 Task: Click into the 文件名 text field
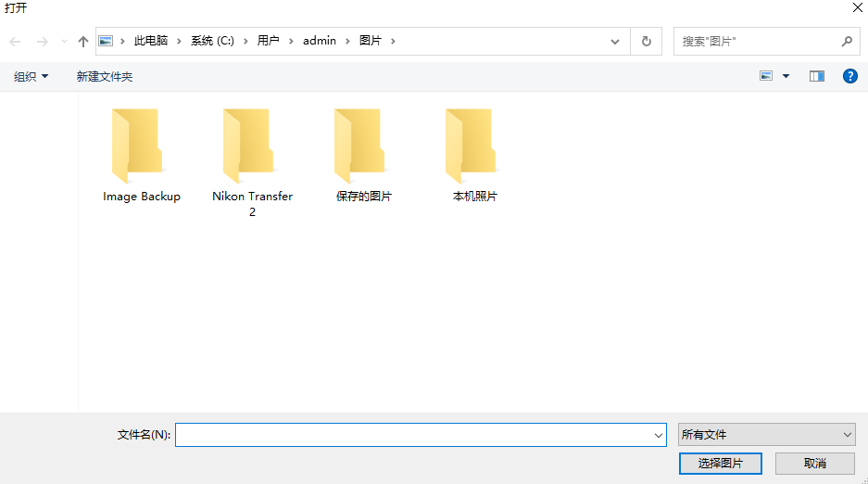[x=413, y=435]
